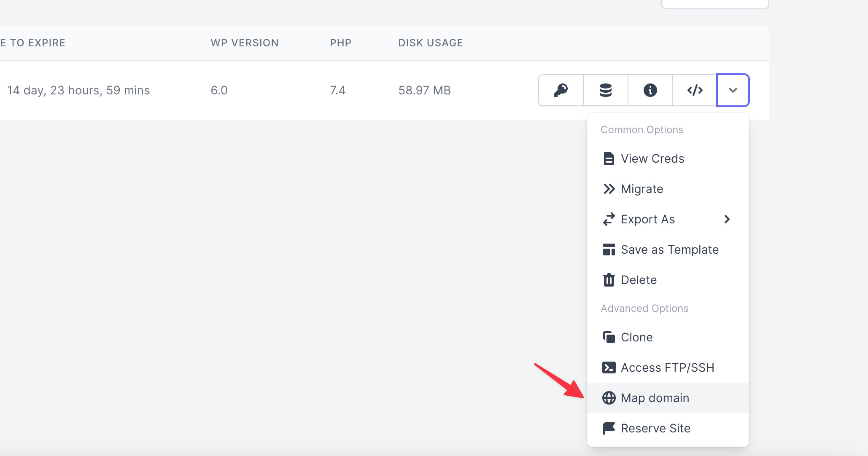Open the database icon button

click(606, 90)
